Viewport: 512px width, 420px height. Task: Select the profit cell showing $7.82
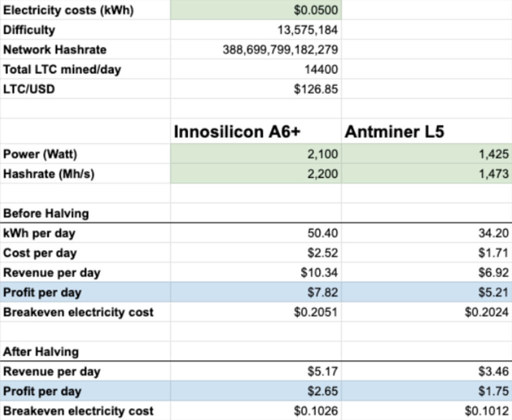(x=256, y=292)
